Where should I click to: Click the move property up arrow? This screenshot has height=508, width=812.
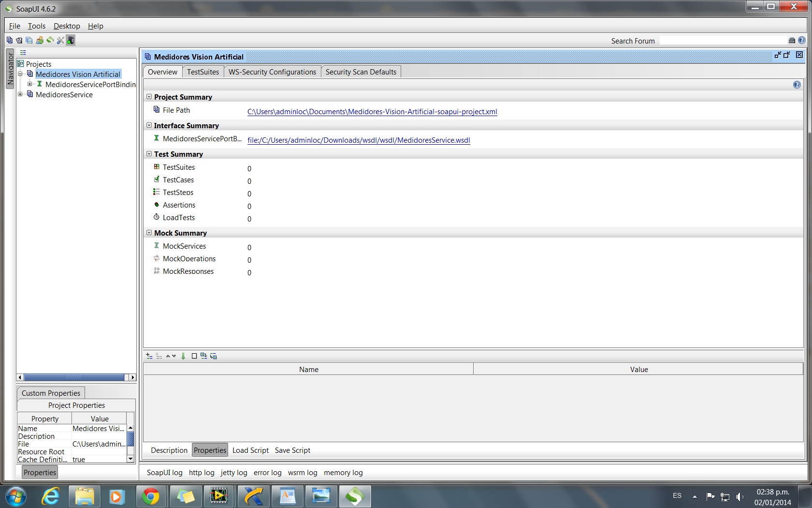pos(168,356)
